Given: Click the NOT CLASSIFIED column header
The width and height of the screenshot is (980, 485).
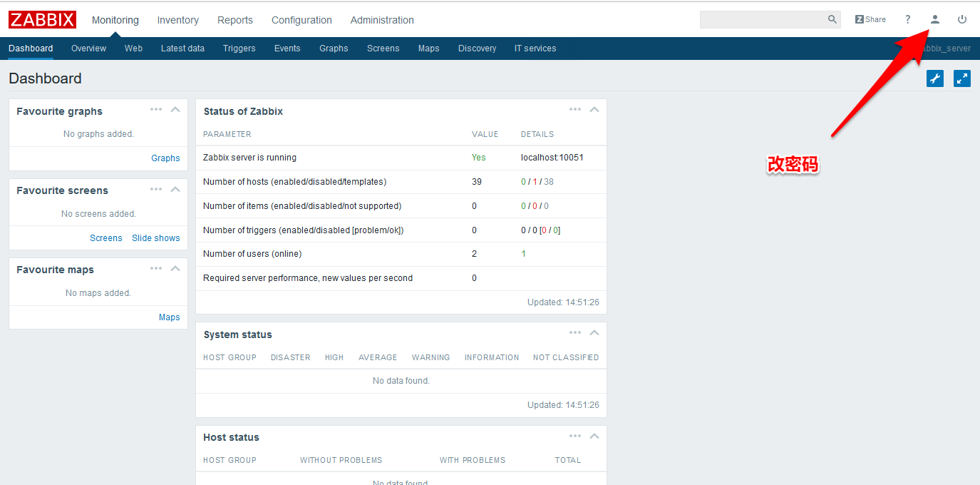Looking at the screenshot, I should tap(566, 357).
